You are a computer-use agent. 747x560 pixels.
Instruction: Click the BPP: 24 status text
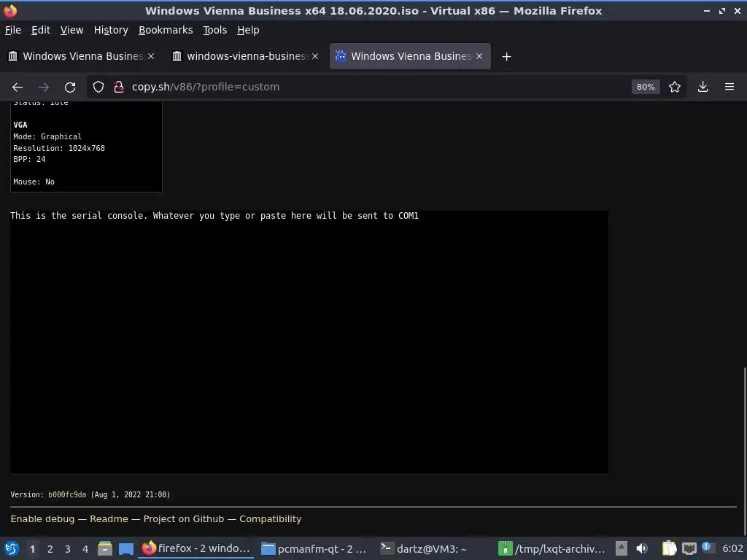[29, 159]
